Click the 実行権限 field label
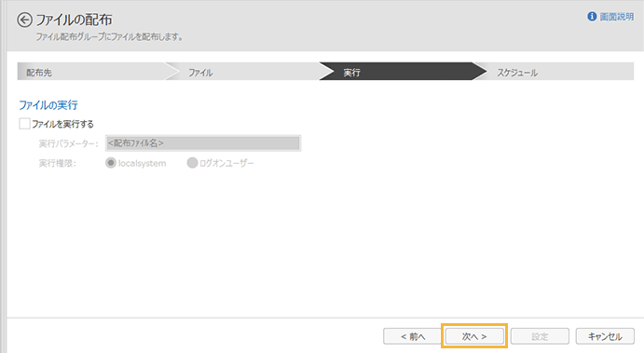 57,163
